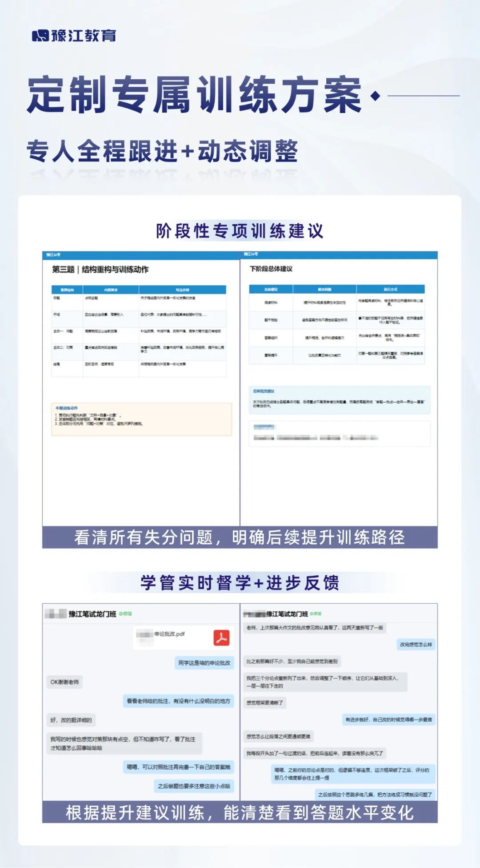
Task: Click '总体建议' column header in right table
Action: pyautogui.click(x=271, y=289)
